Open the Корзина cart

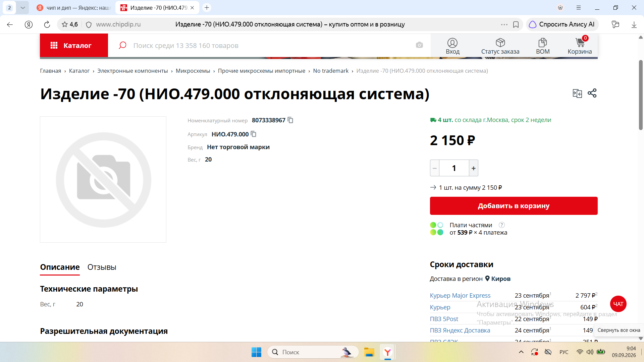[x=580, y=46]
